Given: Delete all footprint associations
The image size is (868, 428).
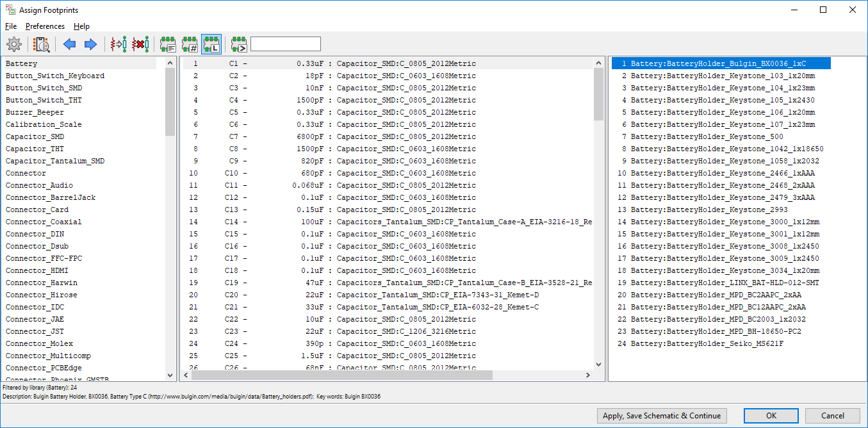Looking at the screenshot, I should coord(140,44).
